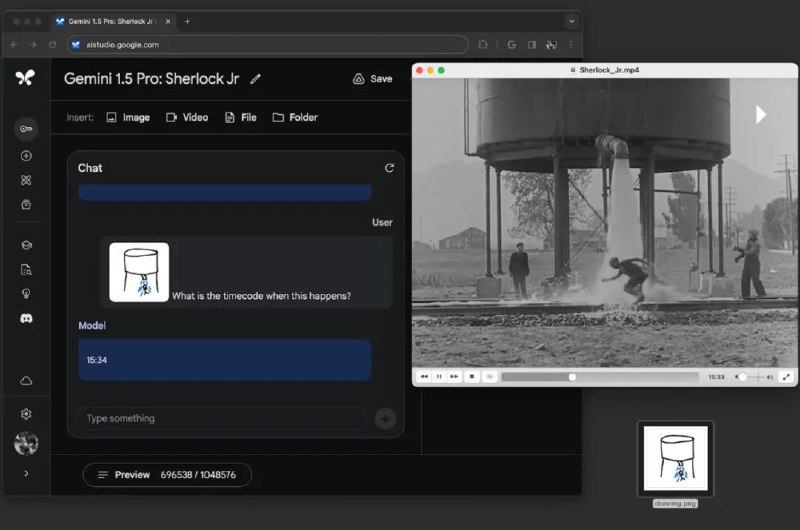Click the lightbulb icon in sidebar
Image resolution: width=800 pixels, height=530 pixels.
(26, 293)
